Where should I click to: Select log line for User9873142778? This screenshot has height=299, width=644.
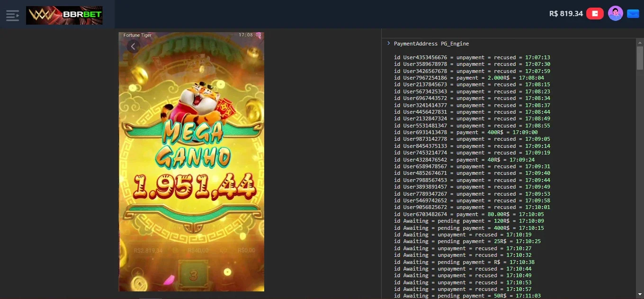472,139
